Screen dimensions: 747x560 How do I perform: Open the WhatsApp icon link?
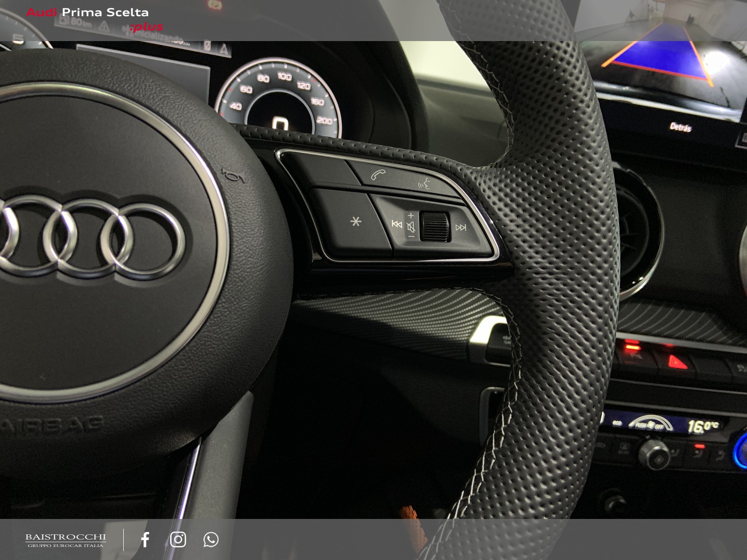click(211, 539)
